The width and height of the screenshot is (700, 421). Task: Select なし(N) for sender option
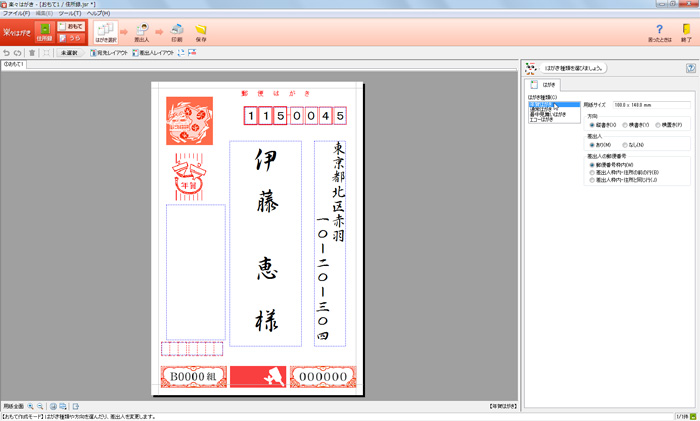pyautogui.click(x=626, y=145)
